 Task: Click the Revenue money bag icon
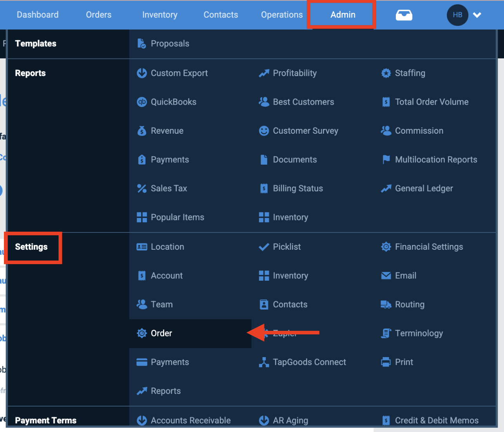(x=141, y=131)
